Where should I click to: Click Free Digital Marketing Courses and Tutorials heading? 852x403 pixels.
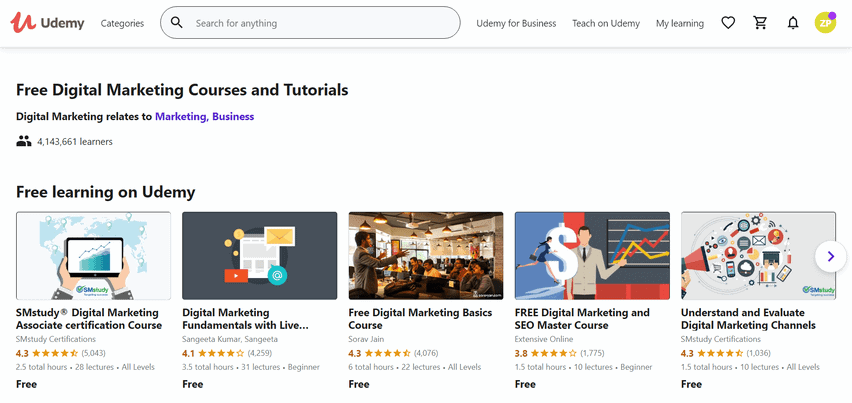pyautogui.click(x=182, y=90)
